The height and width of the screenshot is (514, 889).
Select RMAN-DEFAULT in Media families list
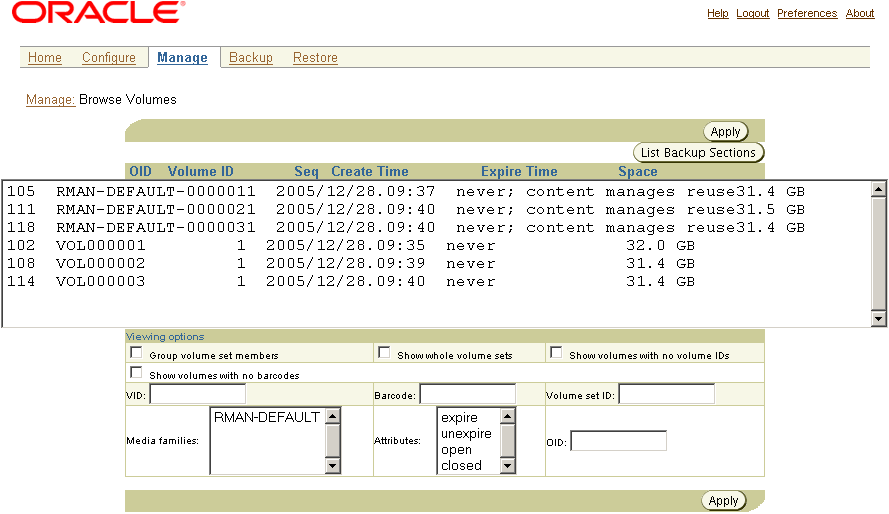pos(266,417)
